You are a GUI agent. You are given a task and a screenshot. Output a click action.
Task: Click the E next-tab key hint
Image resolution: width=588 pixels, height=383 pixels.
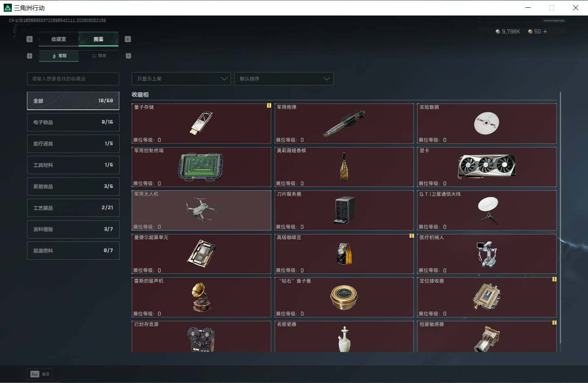(128, 39)
